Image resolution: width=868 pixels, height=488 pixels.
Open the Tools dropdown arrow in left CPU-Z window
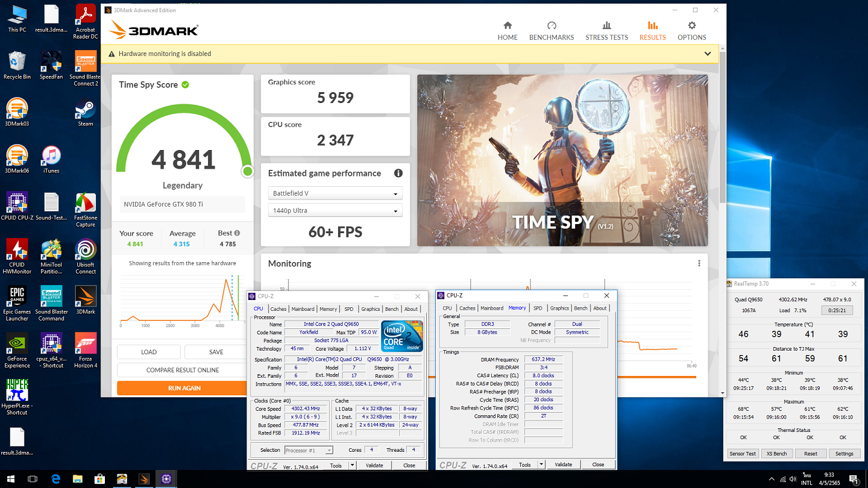click(353, 465)
